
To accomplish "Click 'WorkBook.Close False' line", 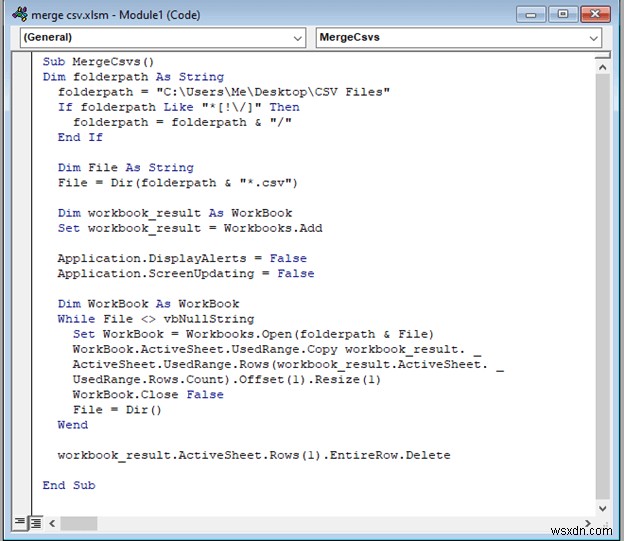I will click(x=148, y=395).
